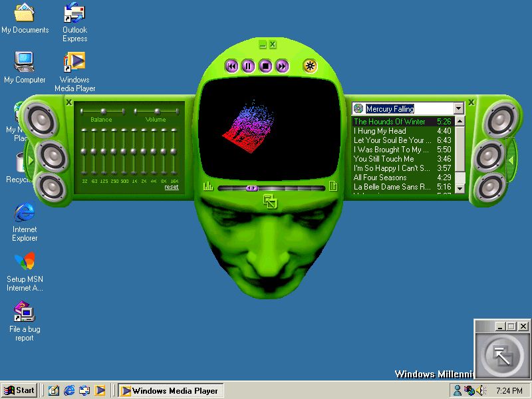
Task: Click the Previous Track button
Action: 231,66
